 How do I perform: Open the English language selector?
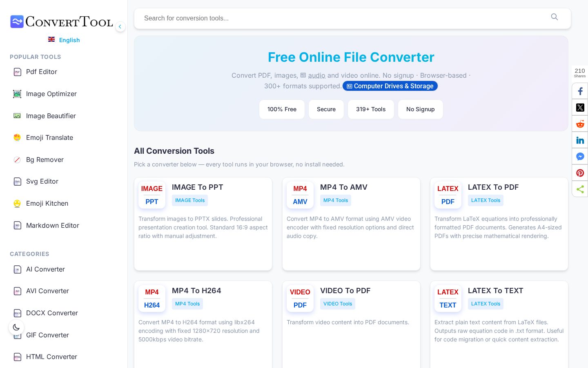pyautogui.click(x=64, y=40)
